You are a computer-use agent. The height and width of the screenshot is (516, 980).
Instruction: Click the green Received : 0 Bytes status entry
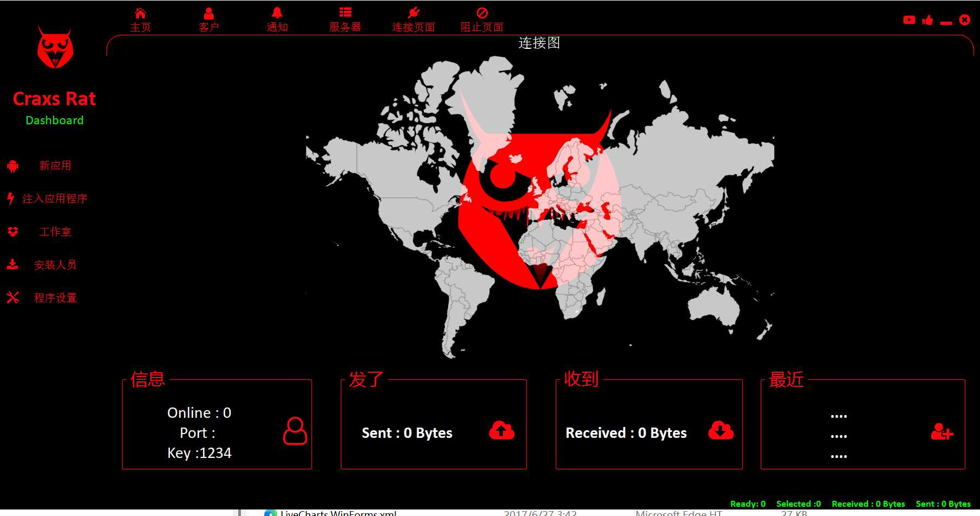(868, 504)
